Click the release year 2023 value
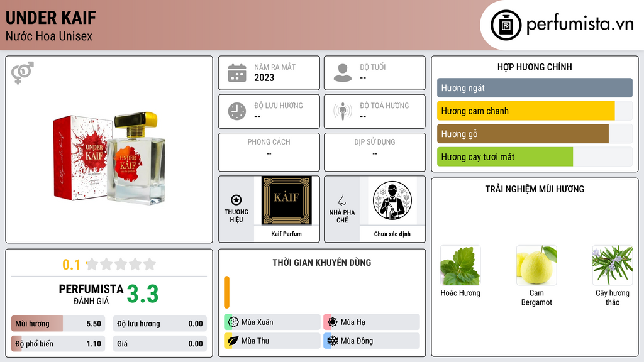Image resolution: width=644 pixels, height=362 pixels. click(x=264, y=77)
